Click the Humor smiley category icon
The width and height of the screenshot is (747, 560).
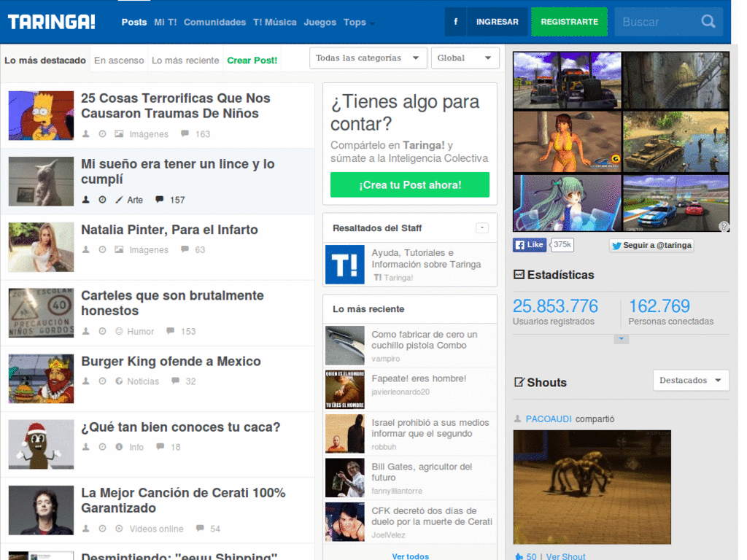pos(119,331)
